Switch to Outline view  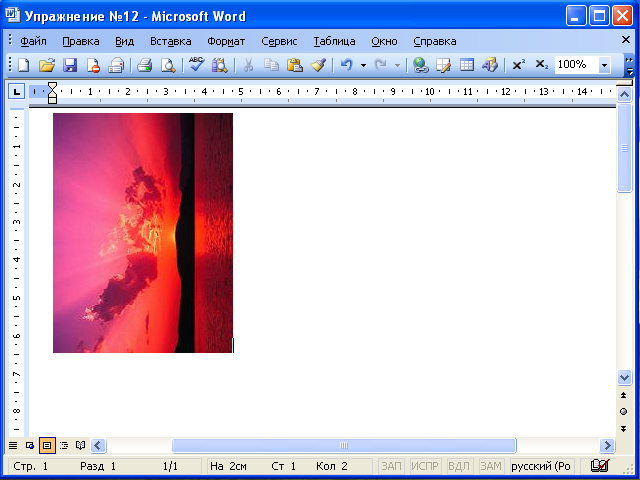click(x=64, y=445)
